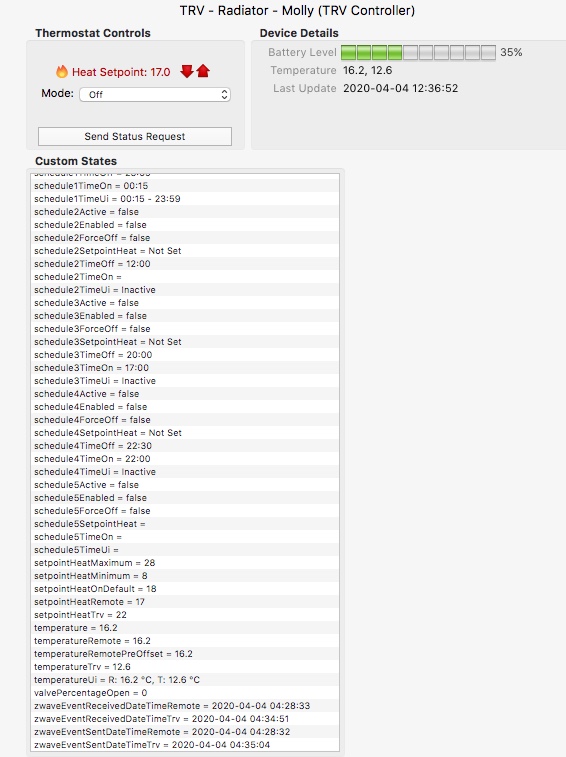Select the setpointHeatOnDefault = 18 row
This screenshot has height=757, width=566.
(185, 589)
